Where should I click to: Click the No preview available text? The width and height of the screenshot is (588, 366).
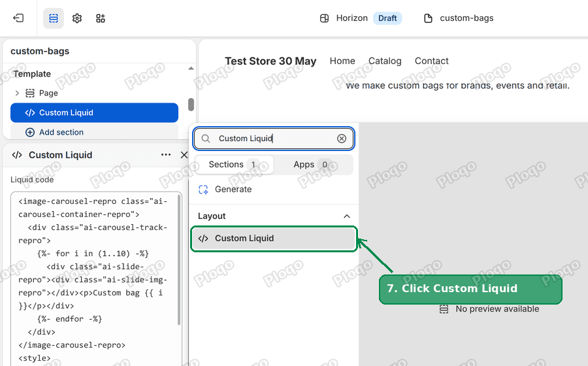coord(497,309)
